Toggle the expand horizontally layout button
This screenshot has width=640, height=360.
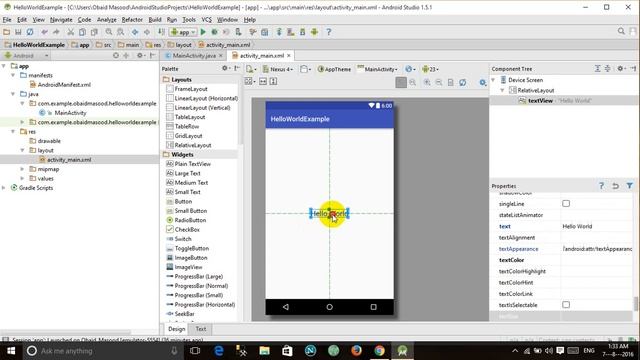[x=263, y=82]
